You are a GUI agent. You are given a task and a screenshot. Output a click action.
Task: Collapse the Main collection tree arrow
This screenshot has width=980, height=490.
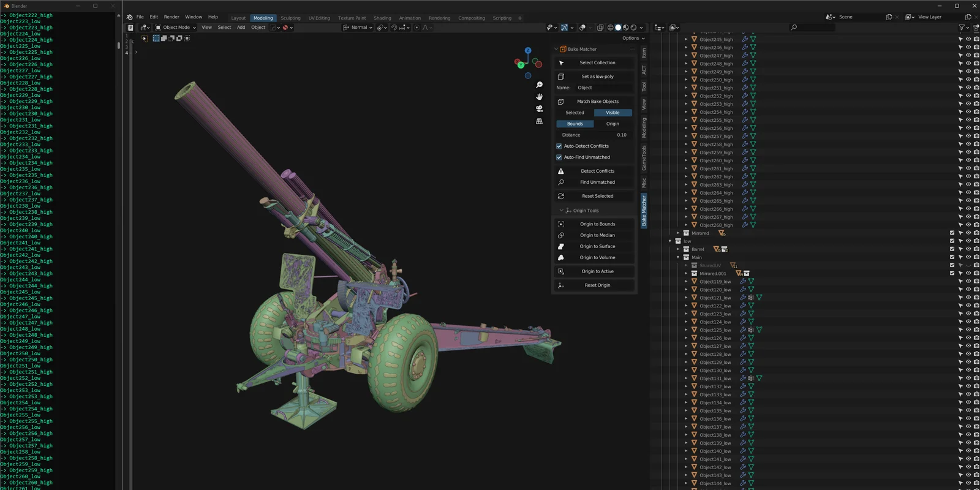pos(678,257)
